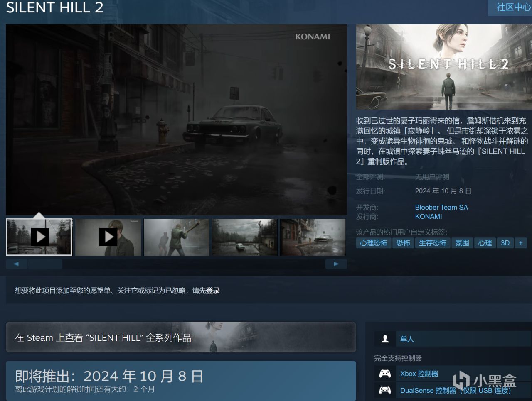Click the SILENT HILL 2 page title
The height and width of the screenshot is (401, 532).
54,7
